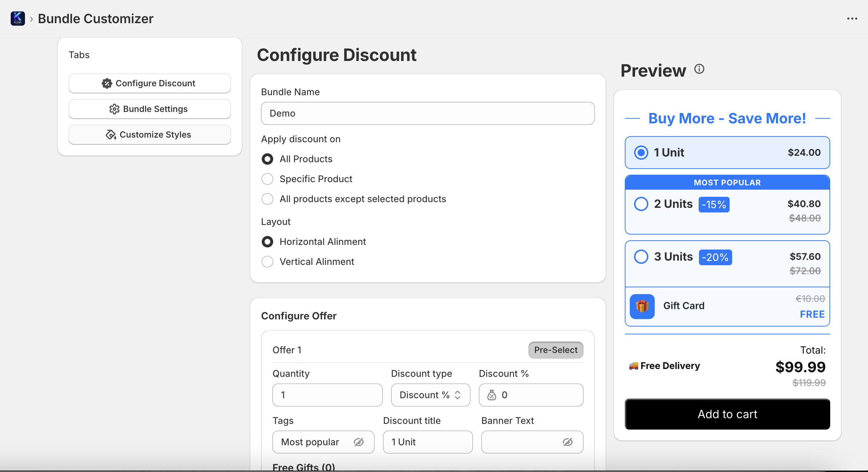The height and width of the screenshot is (472, 868).
Task: Click the Kona app logo icon
Action: 17,19
